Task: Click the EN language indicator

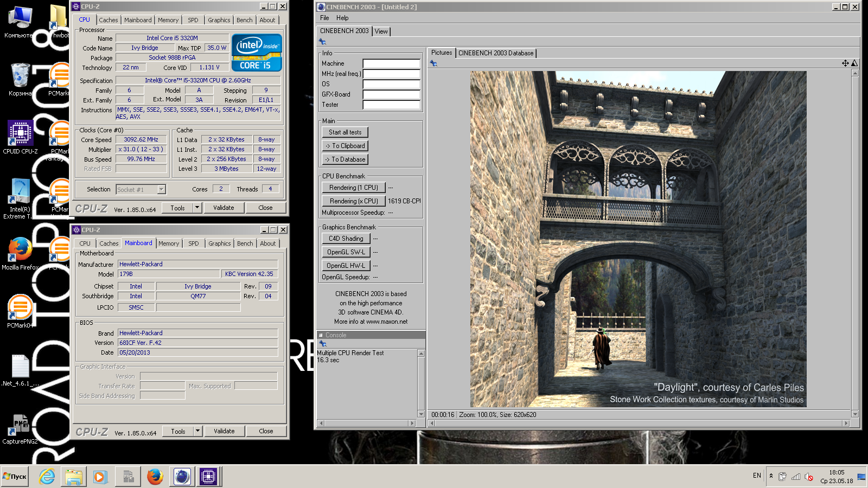Action: (x=757, y=476)
